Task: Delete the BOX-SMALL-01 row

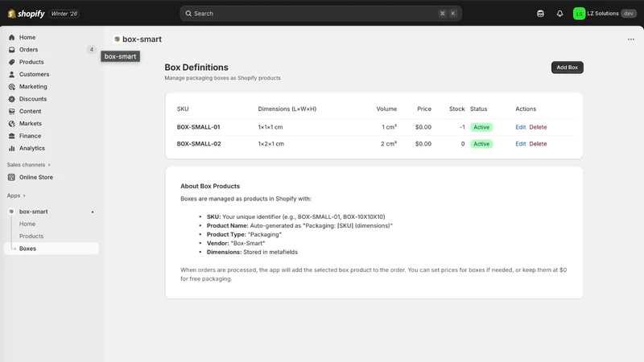Action: point(538,127)
